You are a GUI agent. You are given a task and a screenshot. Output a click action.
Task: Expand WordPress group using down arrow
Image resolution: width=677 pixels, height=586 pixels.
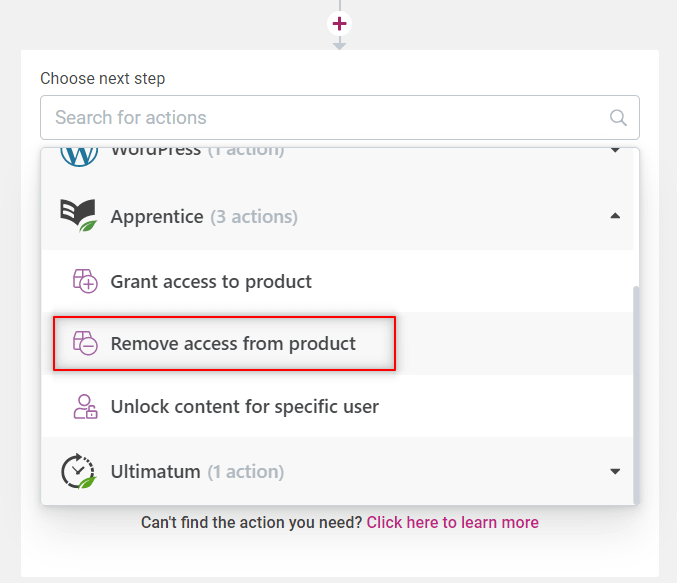[615, 150]
